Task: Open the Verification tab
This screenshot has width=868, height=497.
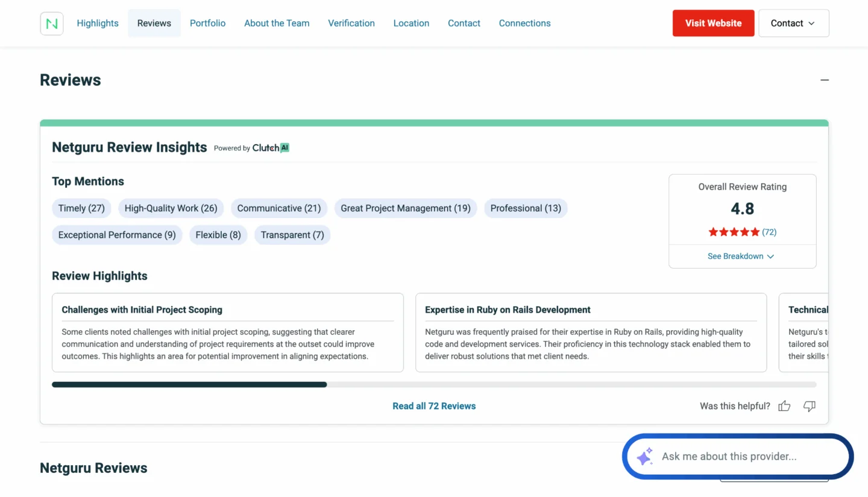Action: point(351,23)
